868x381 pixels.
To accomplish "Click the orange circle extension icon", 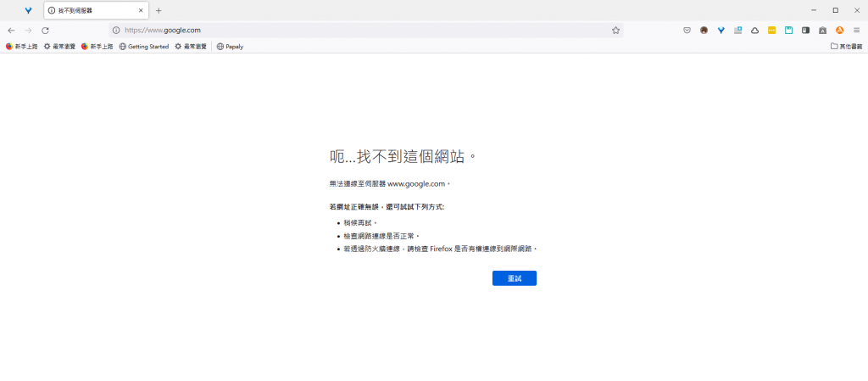I will (x=840, y=31).
